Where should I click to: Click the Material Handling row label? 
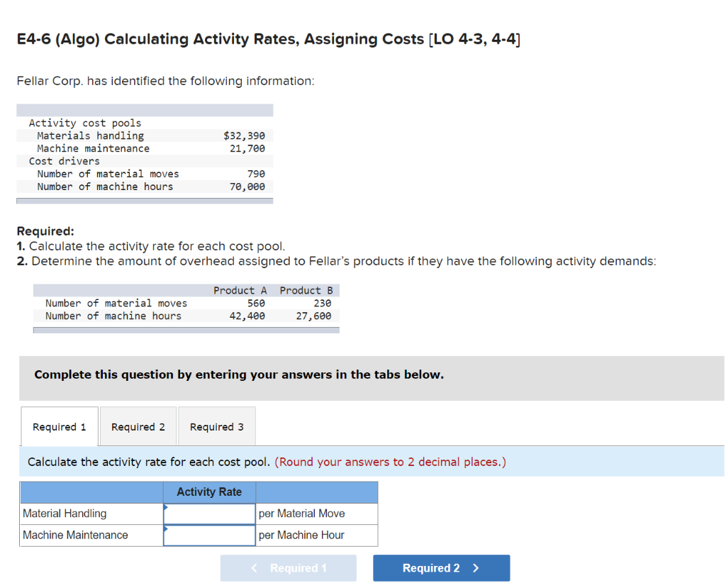click(x=65, y=514)
